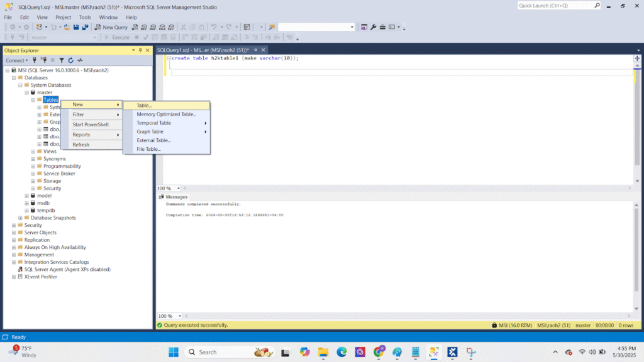644x362 pixels.
Task: Toggle the Object Explorer auto-hide pin
Action: (x=140, y=50)
